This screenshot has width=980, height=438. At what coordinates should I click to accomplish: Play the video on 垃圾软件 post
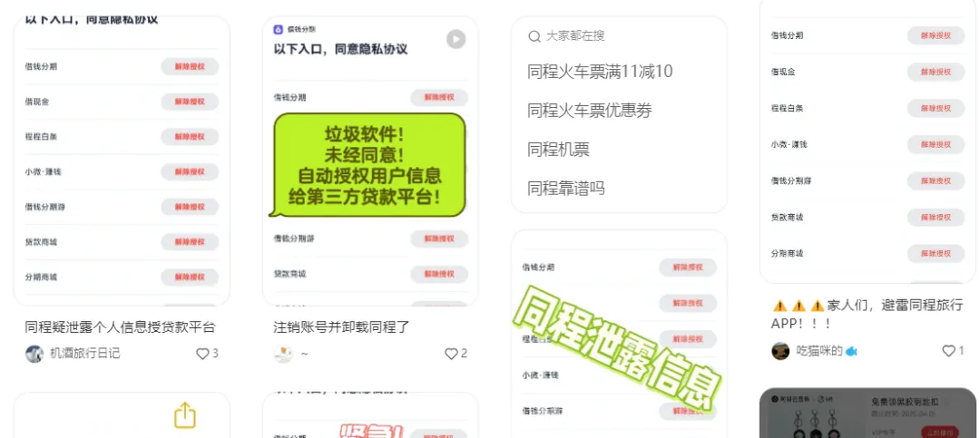[456, 39]
